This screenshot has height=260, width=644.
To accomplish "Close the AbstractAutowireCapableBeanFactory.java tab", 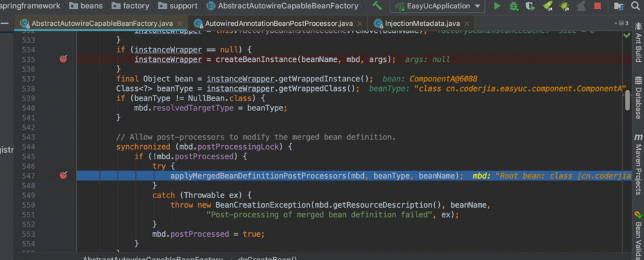I will pyautogui.click(x=180, y=23).
